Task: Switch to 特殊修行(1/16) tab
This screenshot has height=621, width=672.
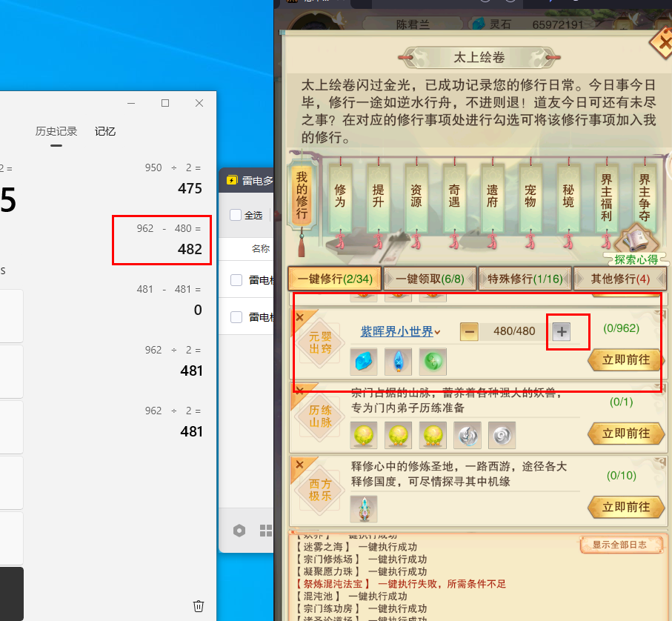Action: click(x=525, y=279)
